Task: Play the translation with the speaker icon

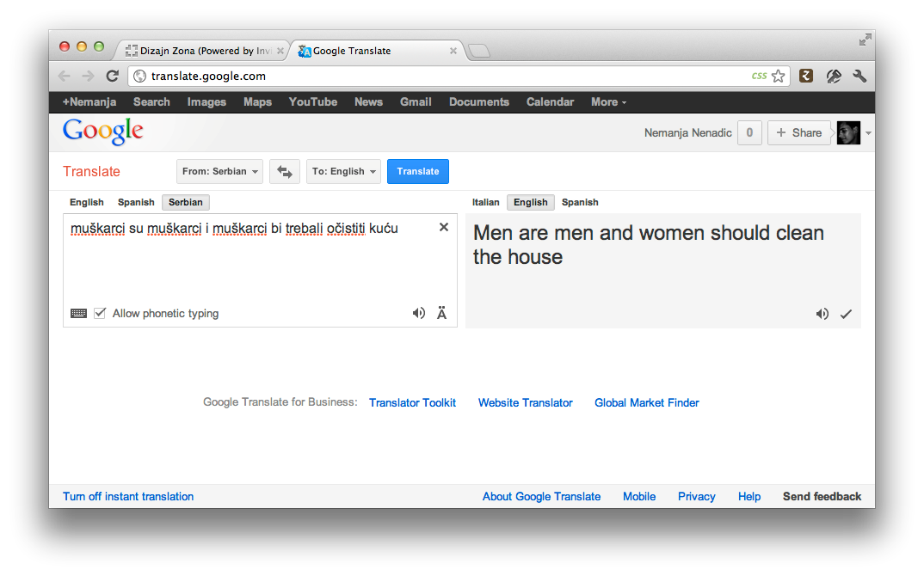Action: 822,314
